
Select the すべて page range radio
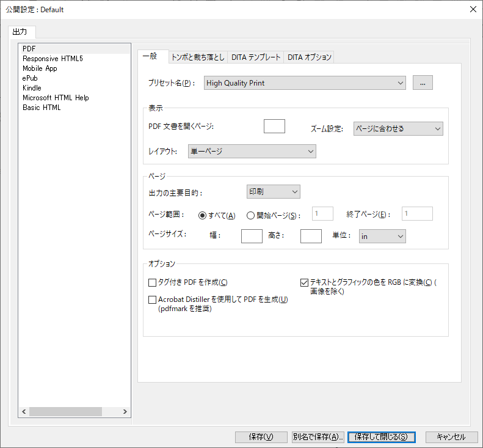(x=203, y=215)
